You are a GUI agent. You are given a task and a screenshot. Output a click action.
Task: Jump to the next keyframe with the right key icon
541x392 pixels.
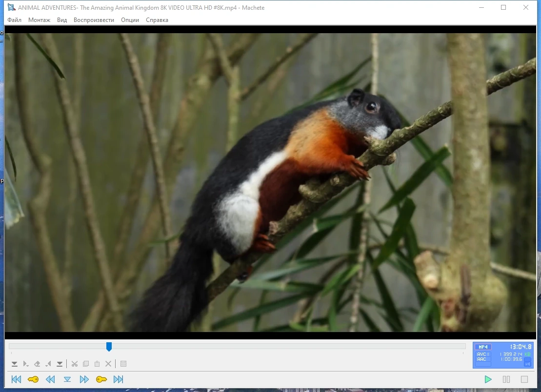(x=101, y=379)
